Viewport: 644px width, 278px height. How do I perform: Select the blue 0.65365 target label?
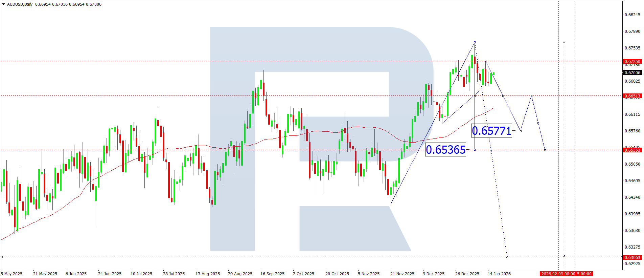[445, 150]
